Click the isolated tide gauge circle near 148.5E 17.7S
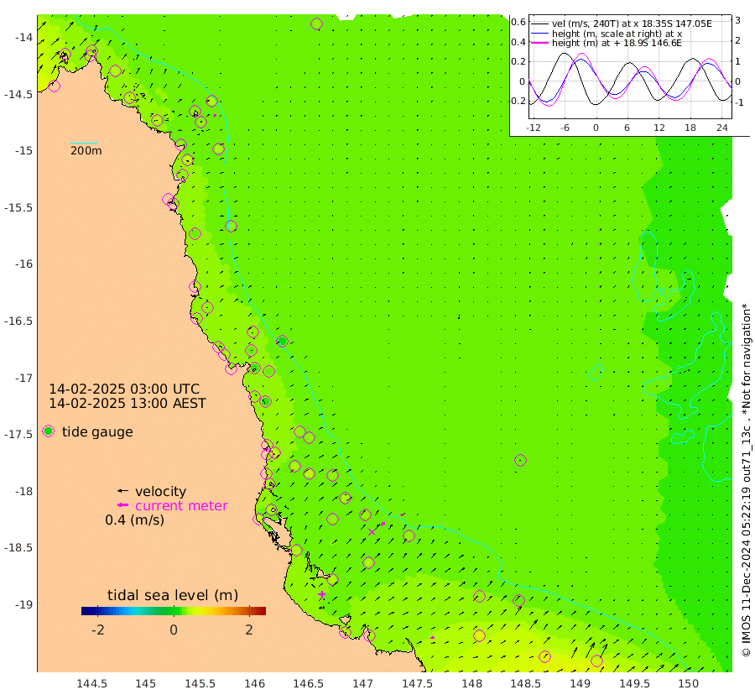Screen dimensions: 755x700 coord(520,461)
